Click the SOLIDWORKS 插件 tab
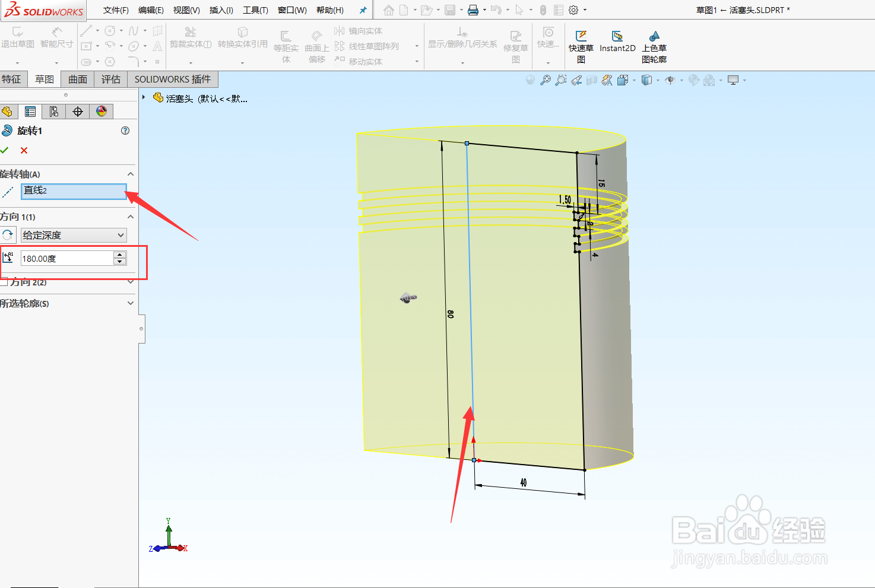 172,79
